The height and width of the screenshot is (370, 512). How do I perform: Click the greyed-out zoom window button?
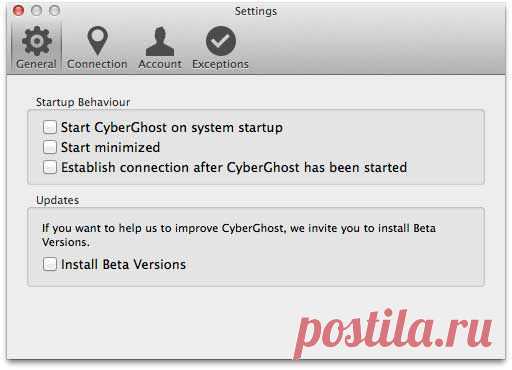tap(54, 11)
